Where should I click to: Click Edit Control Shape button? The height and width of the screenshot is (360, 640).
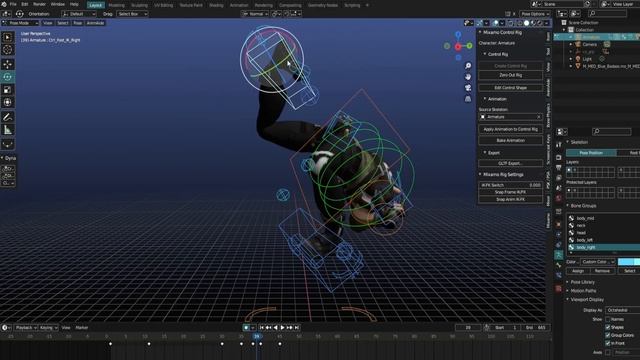[x=511, y=88]
